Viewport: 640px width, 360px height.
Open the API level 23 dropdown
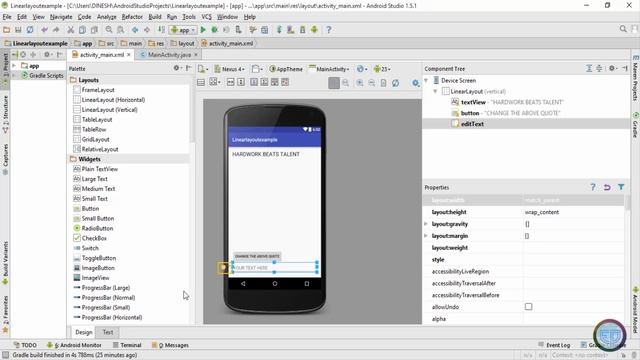point(382,69)
